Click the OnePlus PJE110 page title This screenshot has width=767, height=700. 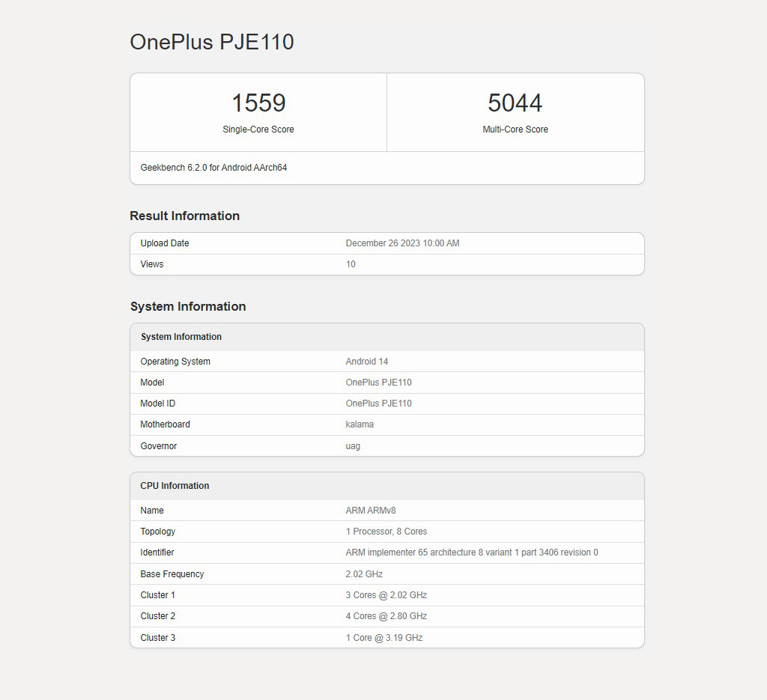click(212, 42)
